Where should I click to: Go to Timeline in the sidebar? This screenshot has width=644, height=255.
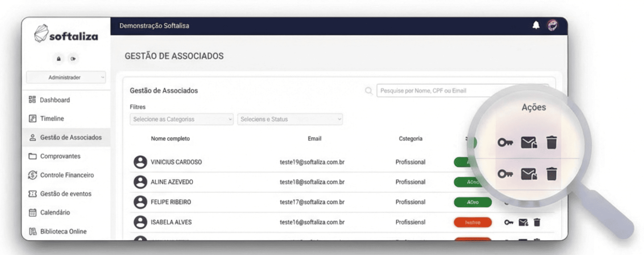52,119
